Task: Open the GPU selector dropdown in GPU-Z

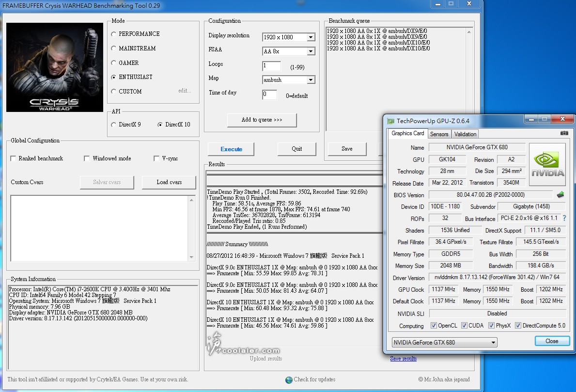Action: pos(445,343)
